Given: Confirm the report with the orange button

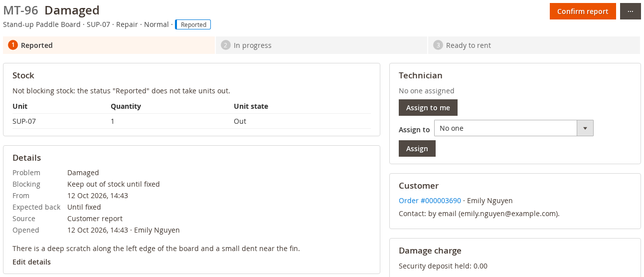Looking at the screenshot, I should (x=583, y=11).
